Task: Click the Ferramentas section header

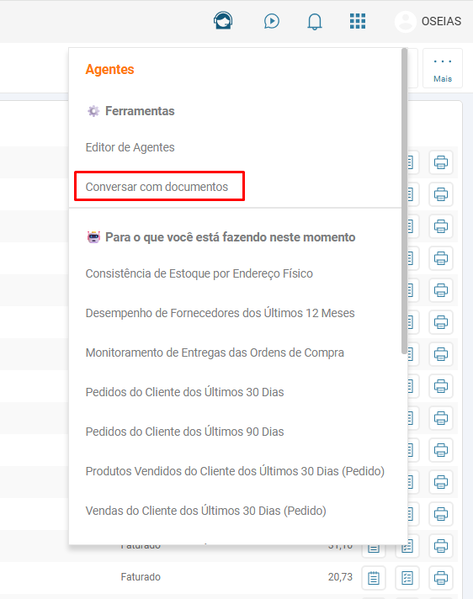Action: click(140, 111)
